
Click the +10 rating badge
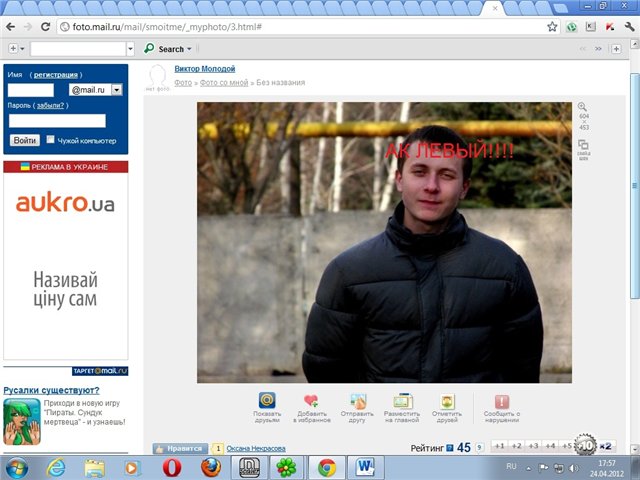(585, 445)
